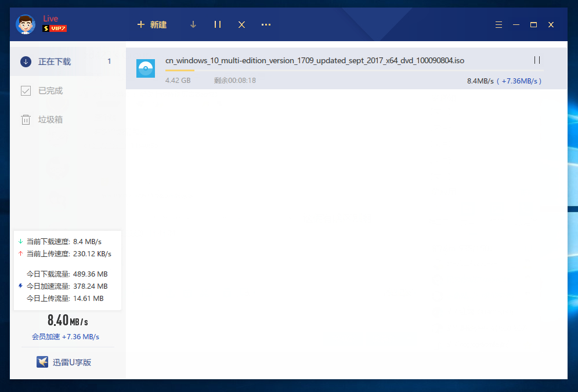Click the 会员加速 member acceleration link

pyautogui.click(x=66, y=336)
